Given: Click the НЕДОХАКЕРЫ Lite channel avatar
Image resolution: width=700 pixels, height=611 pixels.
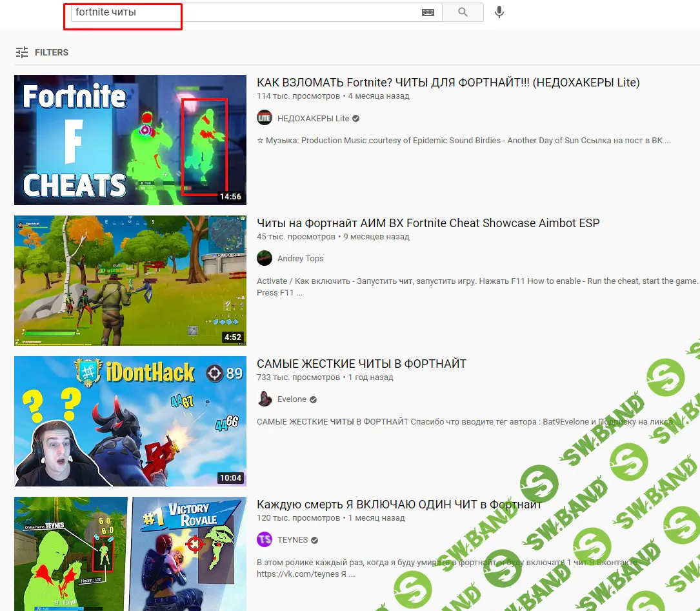Looking at the screenshot, I should click(x=265, y=118).
